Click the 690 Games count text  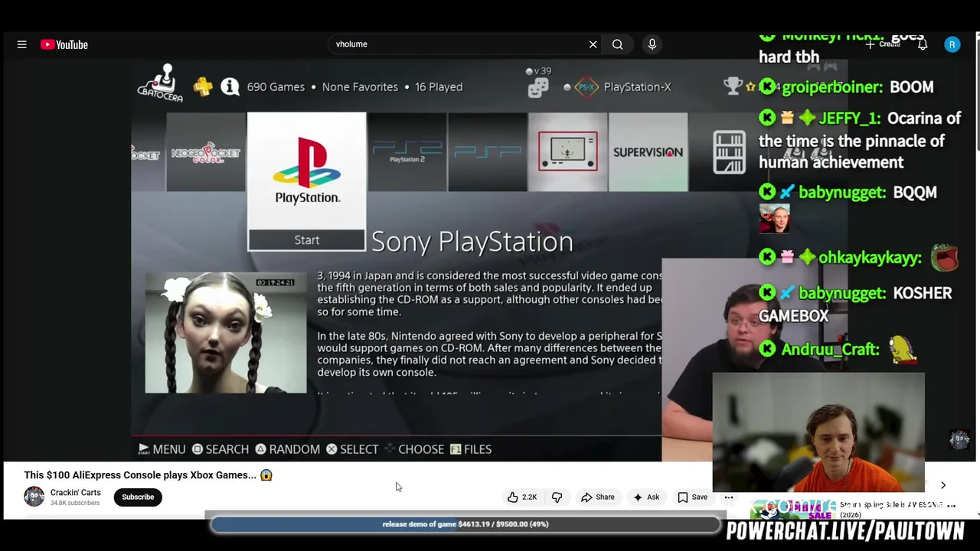click(x=276, y=87)
